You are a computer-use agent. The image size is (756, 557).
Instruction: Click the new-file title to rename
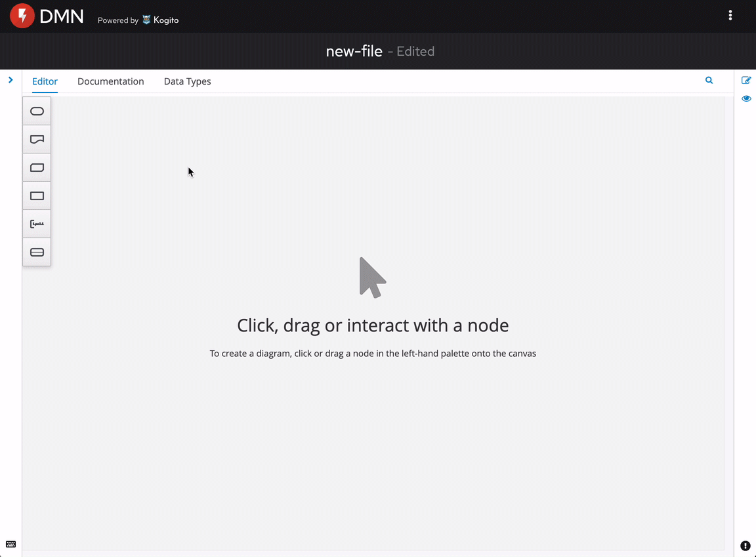[354, 51]
